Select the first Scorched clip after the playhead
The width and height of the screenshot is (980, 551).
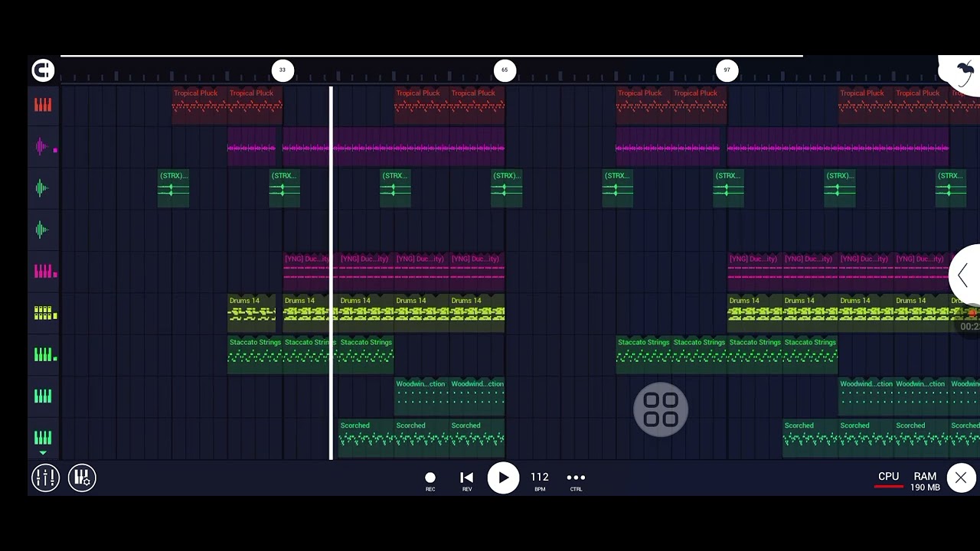[x=366, y=437]
